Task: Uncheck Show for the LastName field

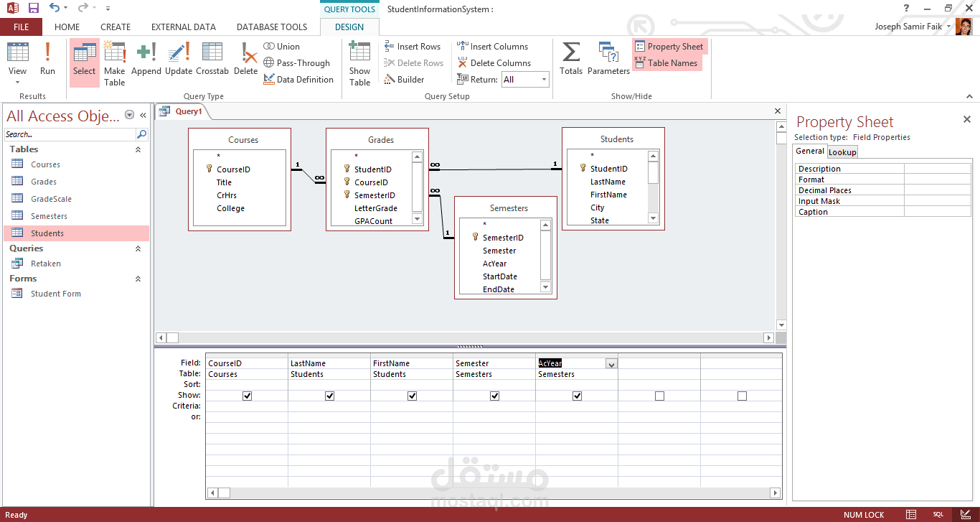Action: (329, 395)
